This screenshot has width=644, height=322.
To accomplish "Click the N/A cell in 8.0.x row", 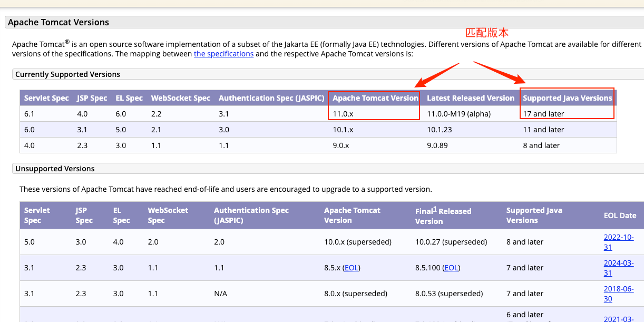I will tap(220, 294).
